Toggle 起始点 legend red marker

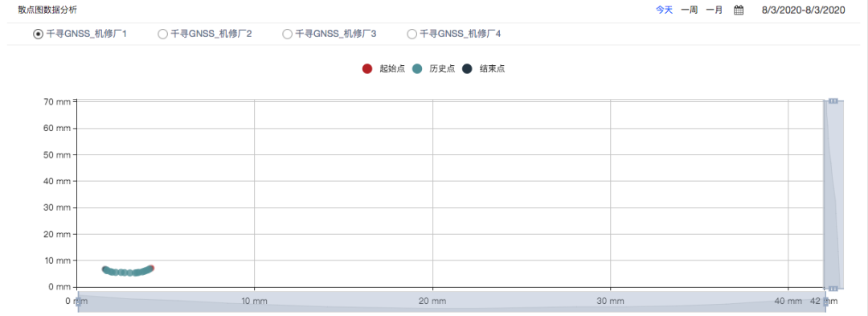tap(367, 68)
